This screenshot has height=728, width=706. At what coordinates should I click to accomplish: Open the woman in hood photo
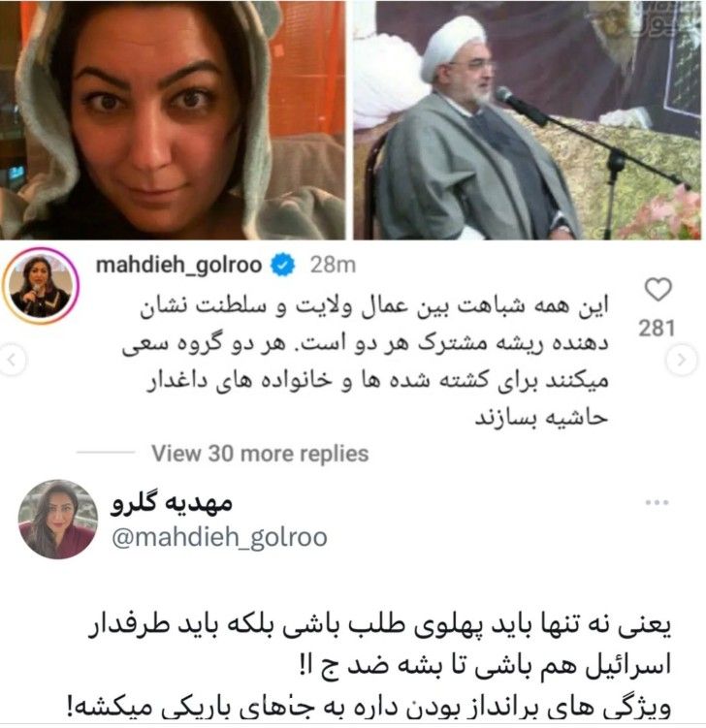pos(173,120)
